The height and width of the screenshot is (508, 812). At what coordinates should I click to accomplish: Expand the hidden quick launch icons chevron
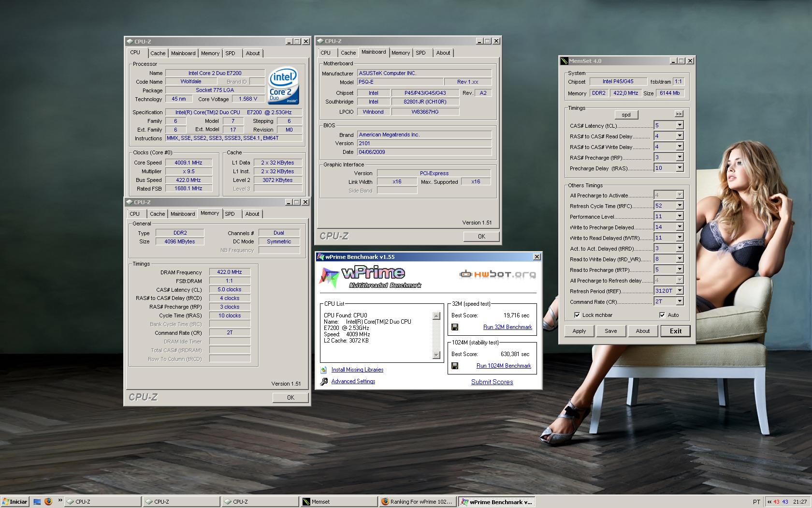point(60,500)
